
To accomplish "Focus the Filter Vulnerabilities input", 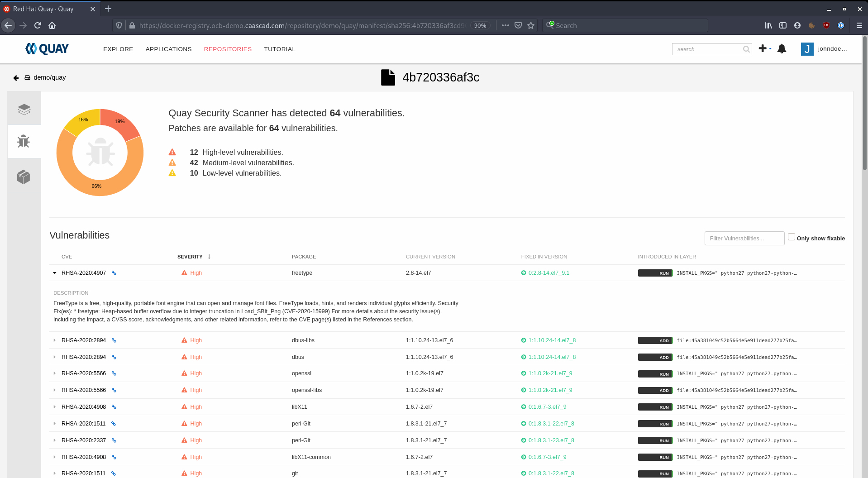I will tap(744, 239).
